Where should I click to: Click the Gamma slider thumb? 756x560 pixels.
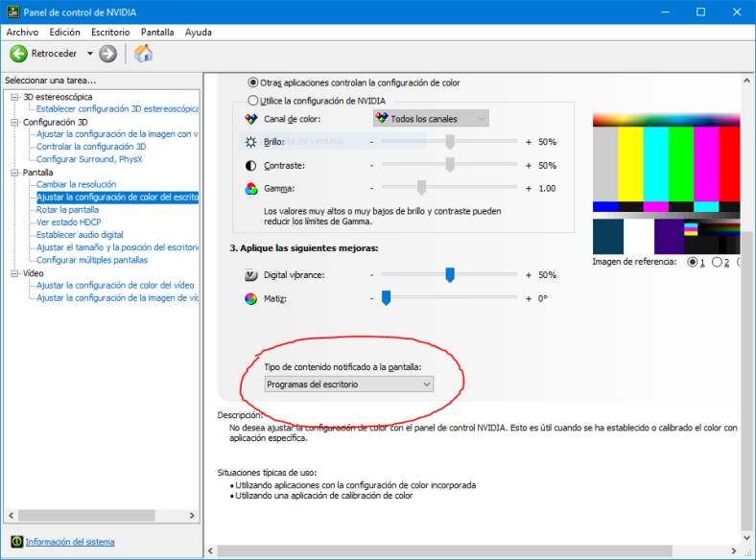click(x=421, y=188)
